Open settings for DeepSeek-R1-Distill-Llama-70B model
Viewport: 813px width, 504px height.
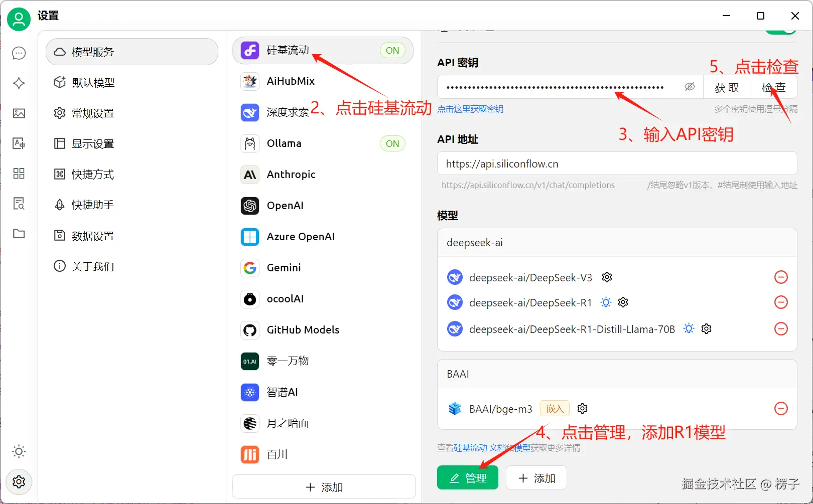[707, 329]
